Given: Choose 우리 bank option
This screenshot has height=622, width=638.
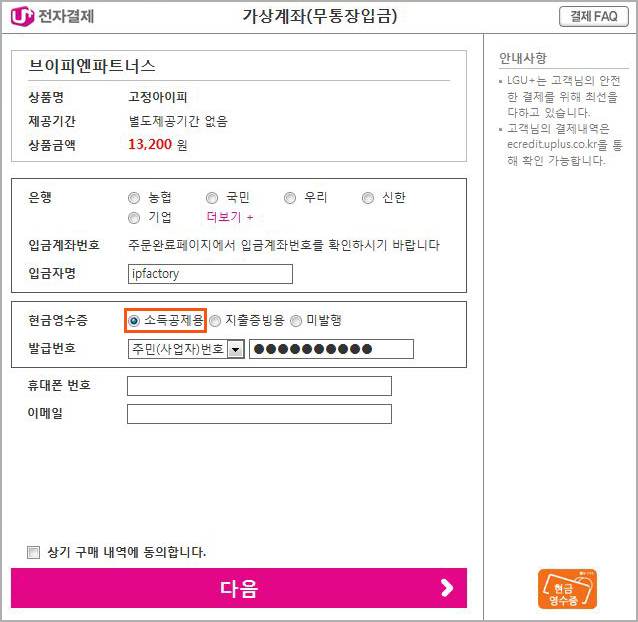Looking at the screenshot, I should [290, 198].
